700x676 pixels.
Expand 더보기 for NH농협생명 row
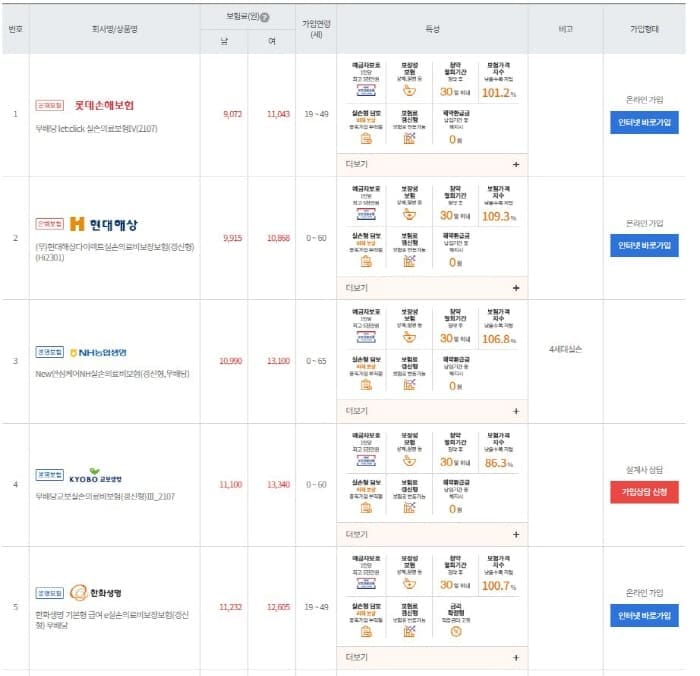tap(432, 411)
